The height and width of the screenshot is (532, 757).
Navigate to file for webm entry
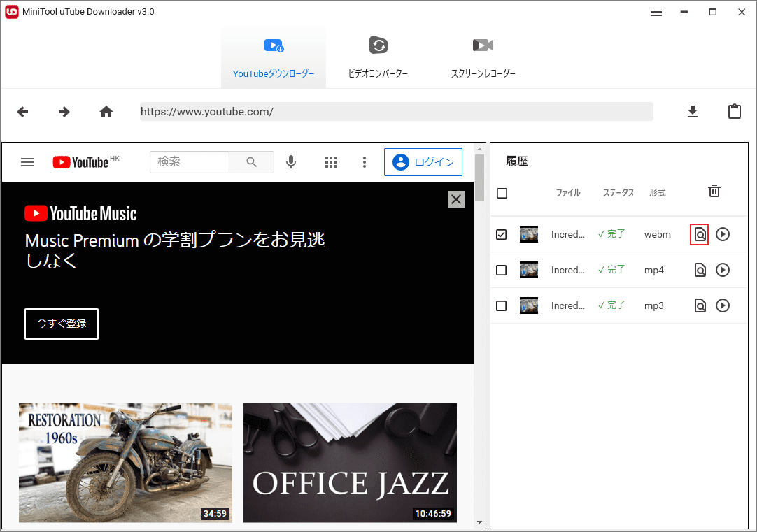tap(700, 234)
